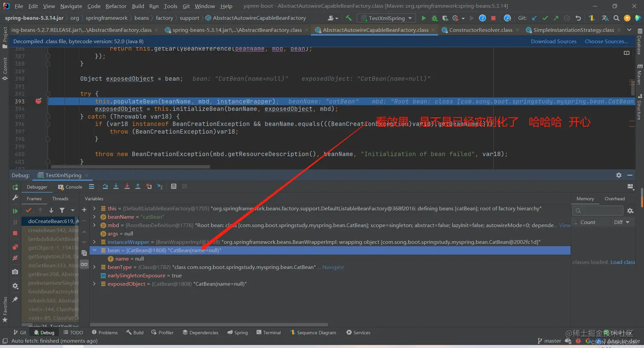The height and width of the screenshot is (348, 644).
Task: Show hidden editor tabs dropdown arrow
Action: [x=629, y=30]
